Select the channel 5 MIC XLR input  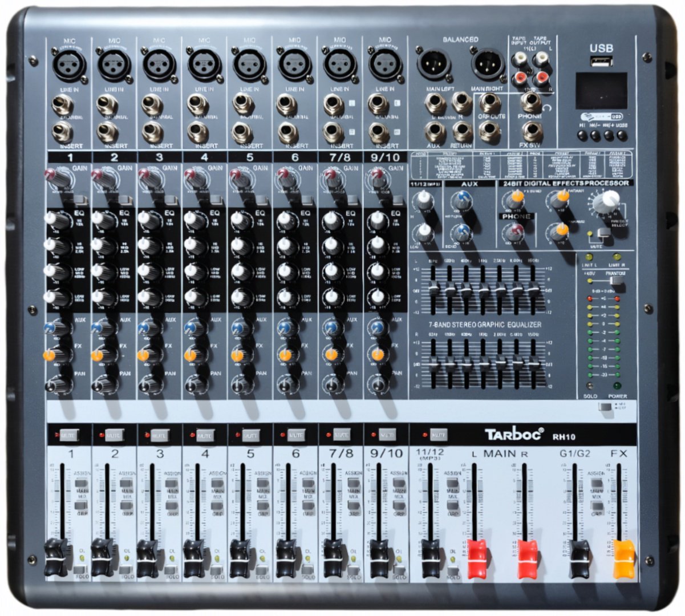point(249,64)
